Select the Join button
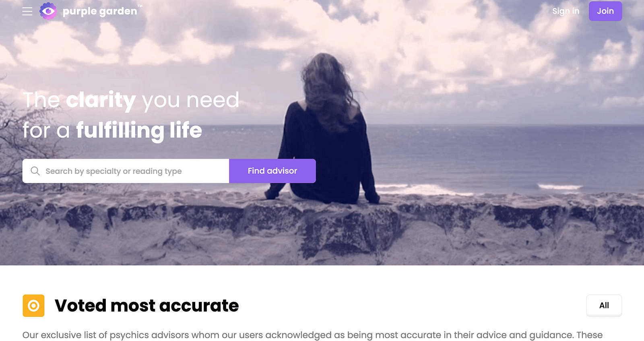 (x=605, y=11)
